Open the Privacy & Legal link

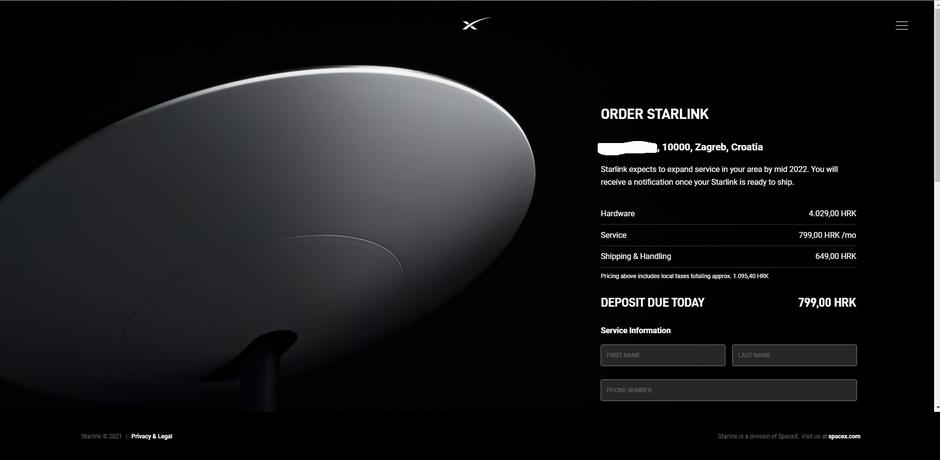pyautogui.click(x=152, y=437)
